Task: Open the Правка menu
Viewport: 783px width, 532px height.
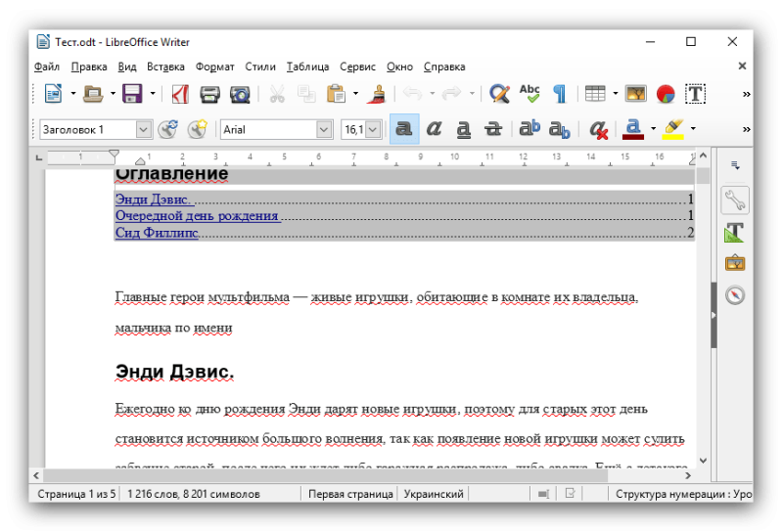Action: click(89, 66)
